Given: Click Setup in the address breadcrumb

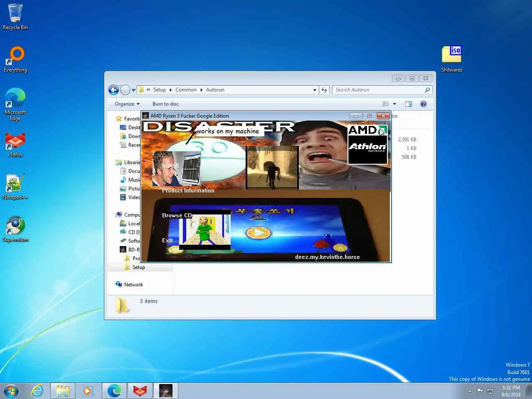Looking at the screenshot, I should click(x=159, y=90).
